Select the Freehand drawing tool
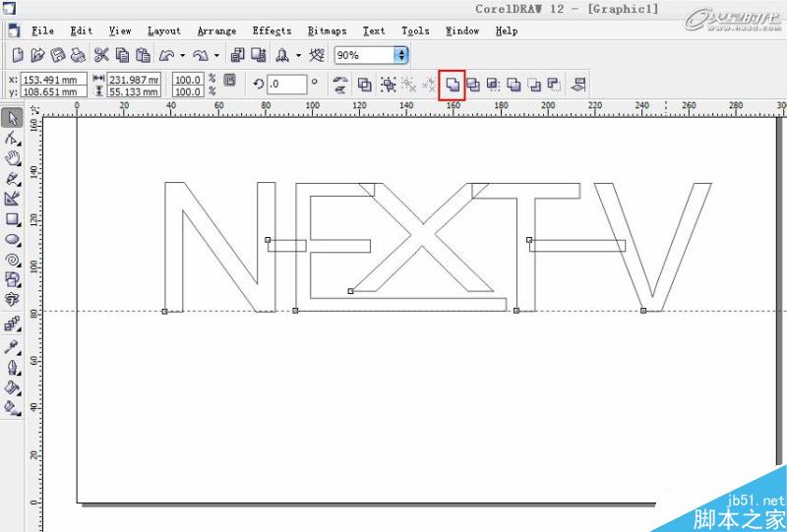The width and height of the screenshot is (787, 532). [x=12, y=178]
